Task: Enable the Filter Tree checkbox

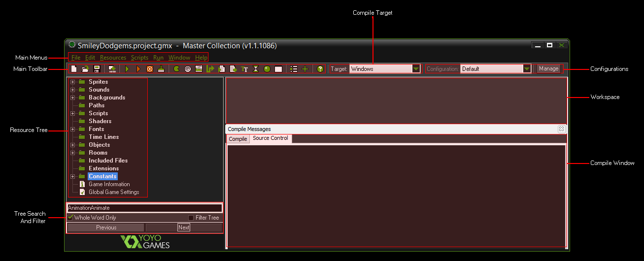Action: coord(191,218)
